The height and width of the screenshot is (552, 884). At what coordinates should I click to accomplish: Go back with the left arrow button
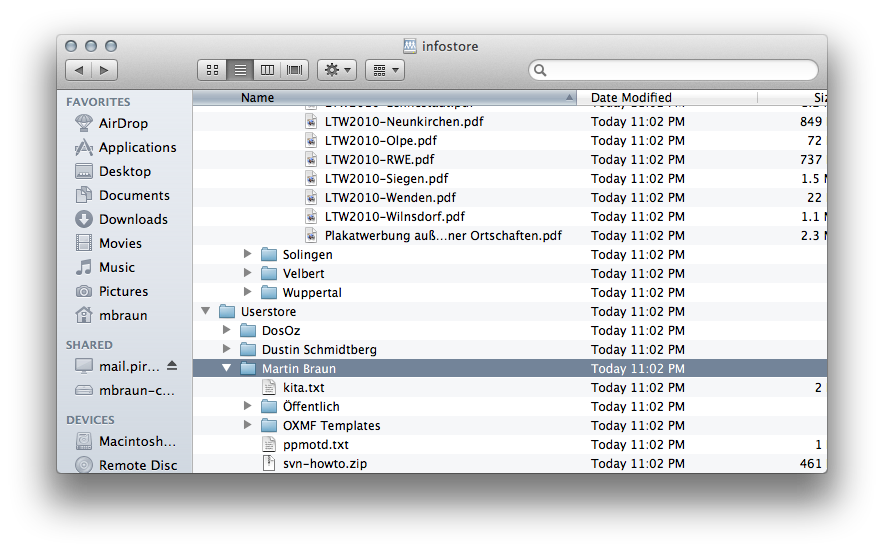click(x=78, y=70)
